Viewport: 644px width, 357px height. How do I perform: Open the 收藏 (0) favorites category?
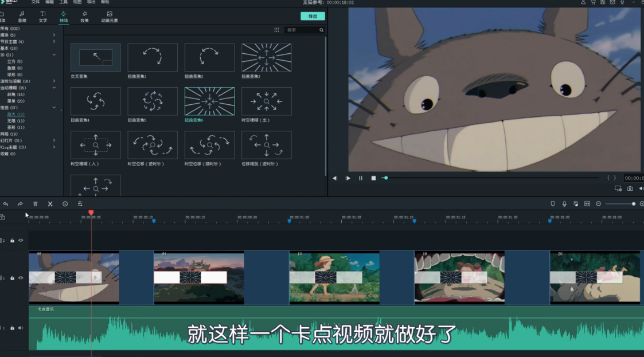pyautogui.click(x=8, y=154)
